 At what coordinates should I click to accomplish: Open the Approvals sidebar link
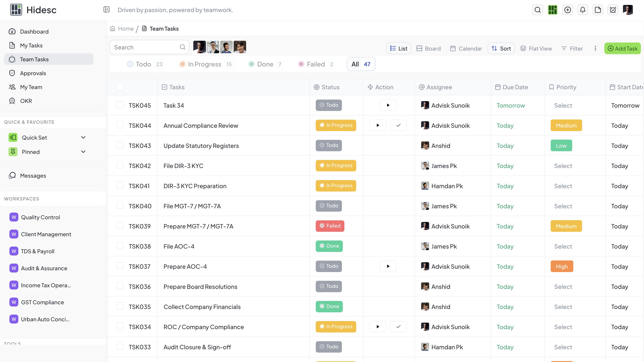(x=33, y=73)
